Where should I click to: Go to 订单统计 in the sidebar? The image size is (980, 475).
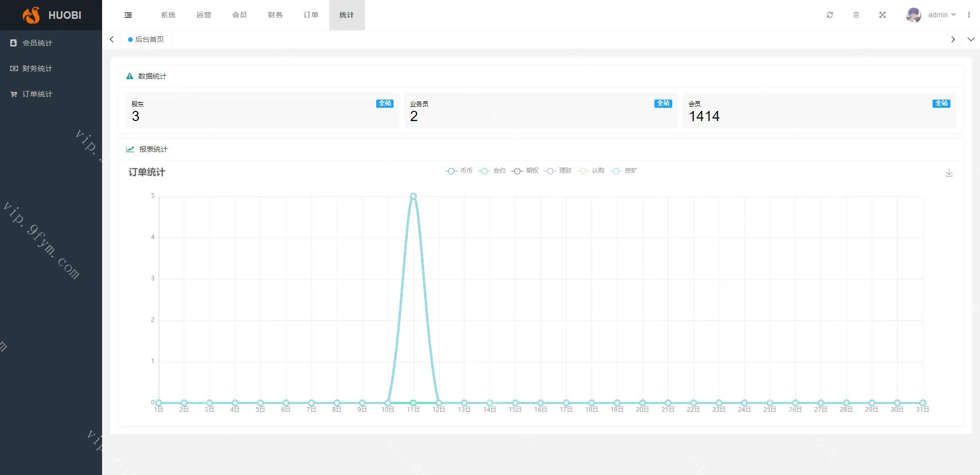[x=37, y=94]
